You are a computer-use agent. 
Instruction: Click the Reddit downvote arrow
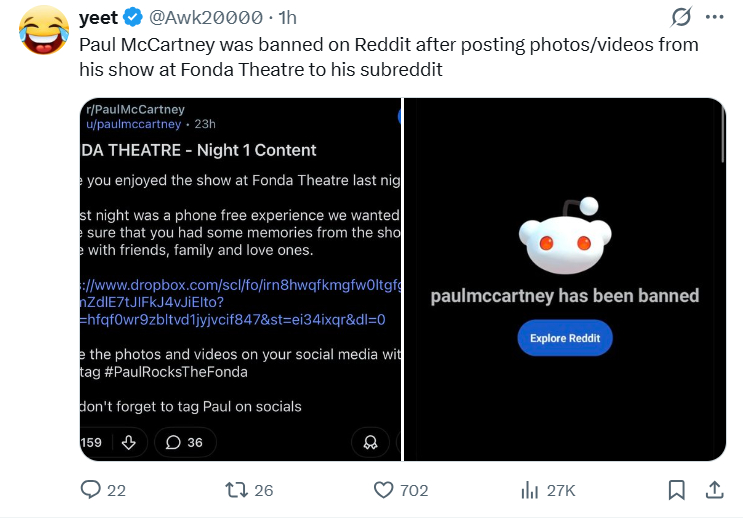pos(129,442)
